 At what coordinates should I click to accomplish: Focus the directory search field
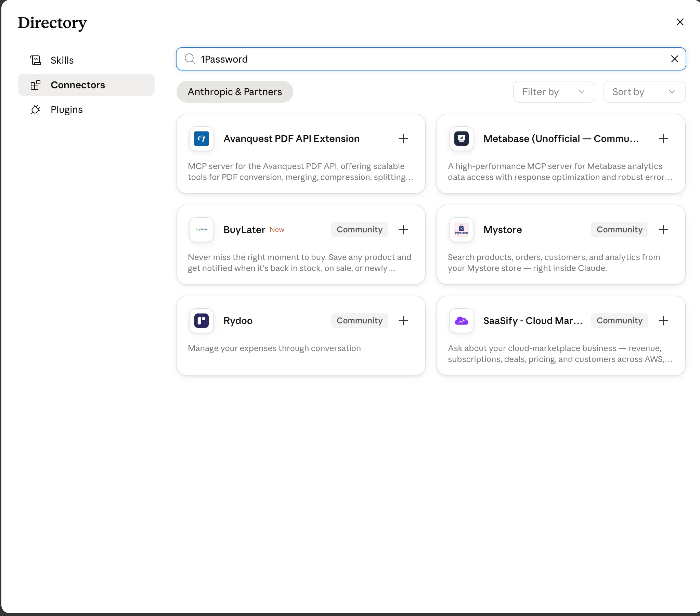[x=431, y=59]
